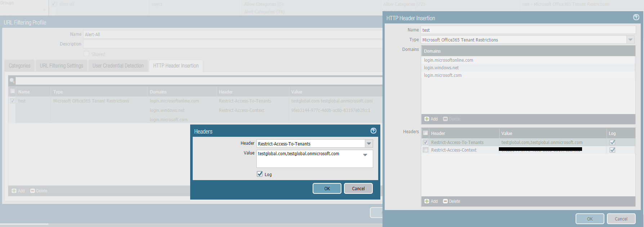Click test name in the profile table row
Screen dimensions: 644x227
coord(22,101)
